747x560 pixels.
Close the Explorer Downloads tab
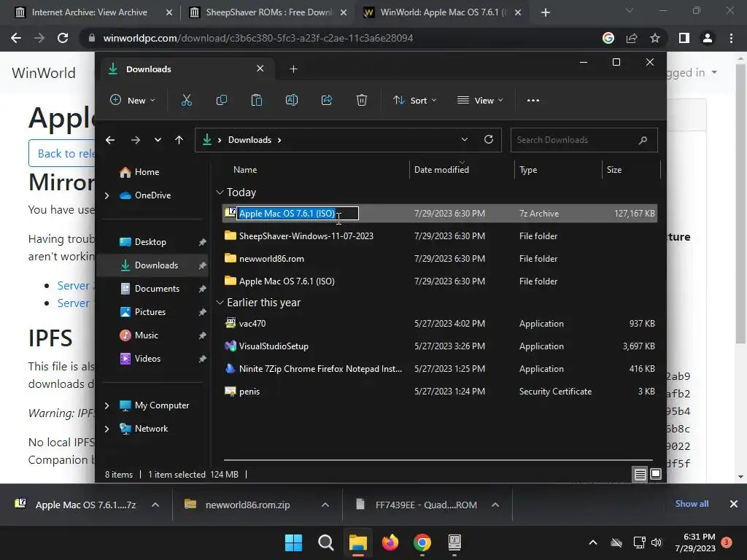260,69
